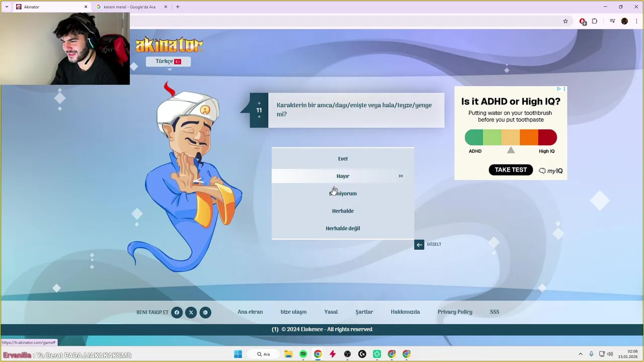Choose Herhalde değil as the answer
The image size is (644, 362).
[343, 228]
